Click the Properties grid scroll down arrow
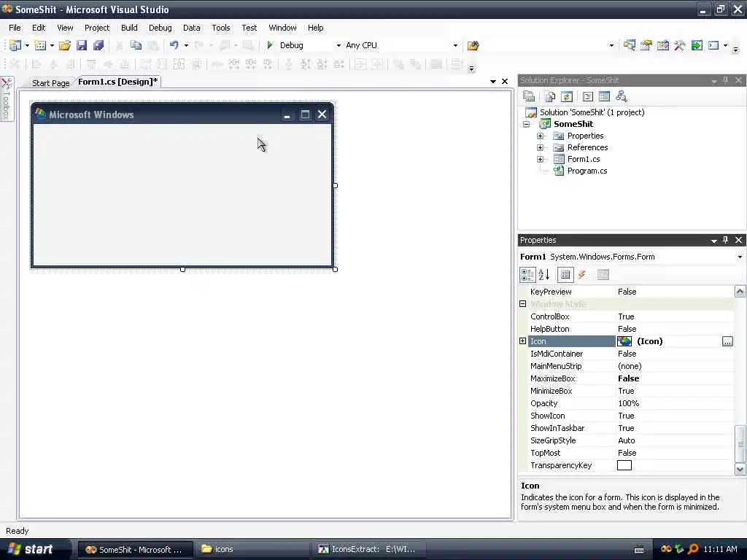 (x=740, y=469)
